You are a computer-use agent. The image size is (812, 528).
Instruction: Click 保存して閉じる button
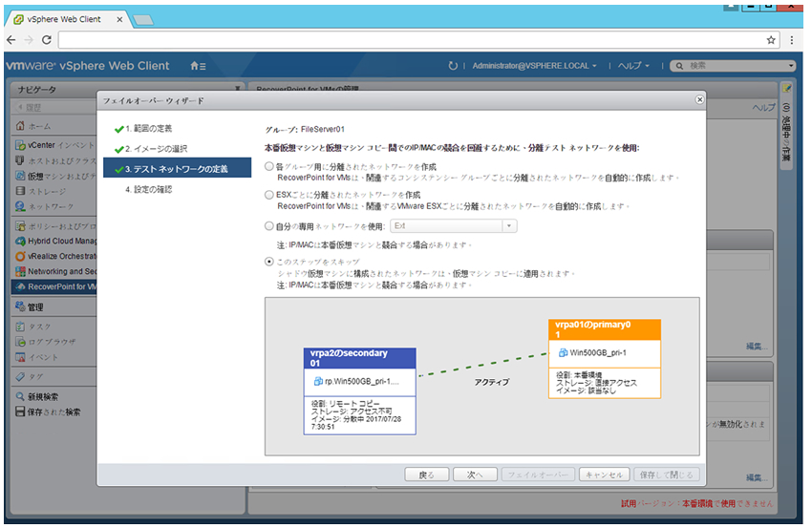coord(667,475)
